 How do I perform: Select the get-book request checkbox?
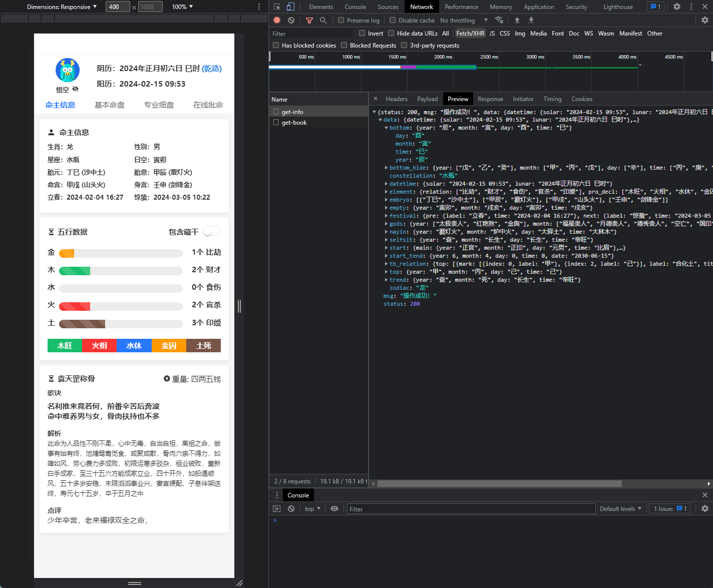(x=276, y=122)
